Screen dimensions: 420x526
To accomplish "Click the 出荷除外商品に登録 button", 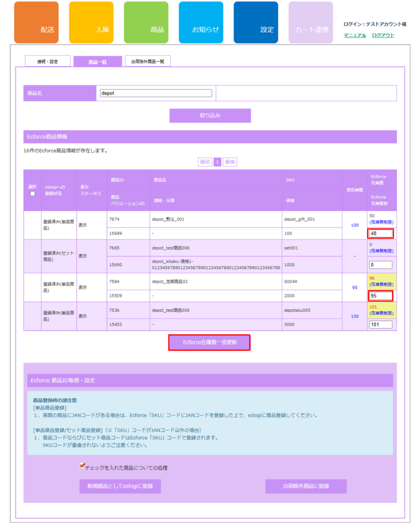I will click(306, 486).
